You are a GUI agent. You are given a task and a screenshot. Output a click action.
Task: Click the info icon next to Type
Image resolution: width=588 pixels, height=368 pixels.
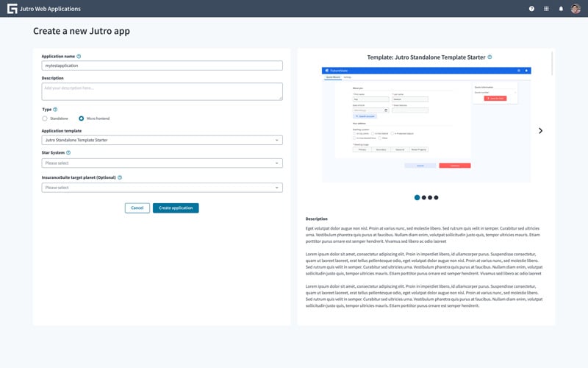click(x=55, y=110)
